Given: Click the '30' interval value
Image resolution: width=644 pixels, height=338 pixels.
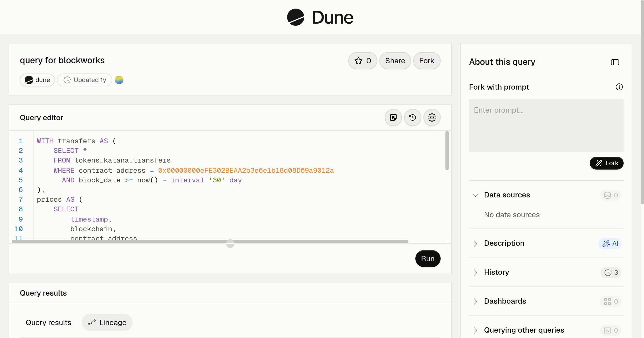Looking at the screenshot, I should click(x=217, y=180).
